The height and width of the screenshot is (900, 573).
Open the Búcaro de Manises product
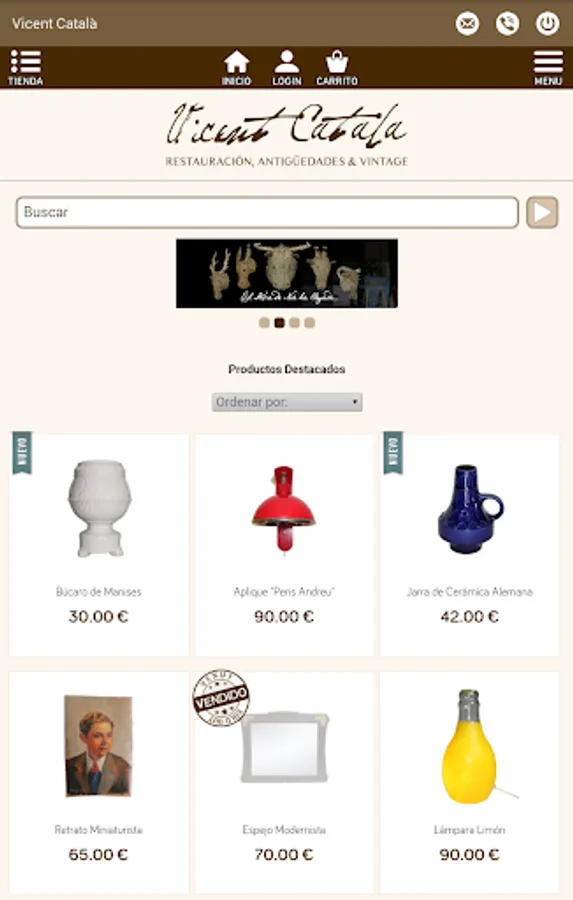pos(99,545)
